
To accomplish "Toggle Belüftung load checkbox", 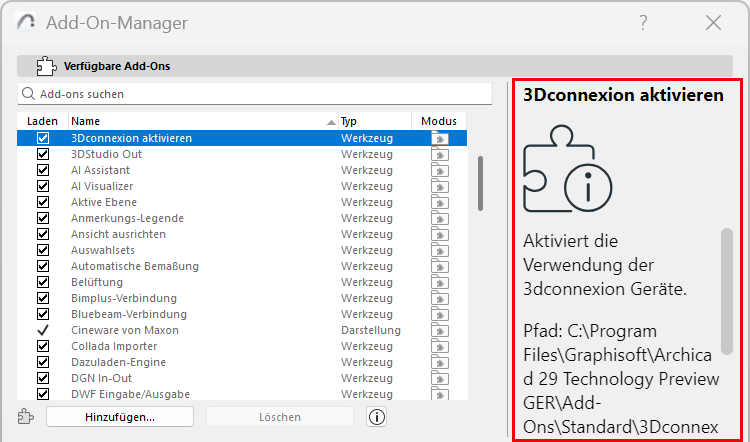I will click(x=43, y=282).
